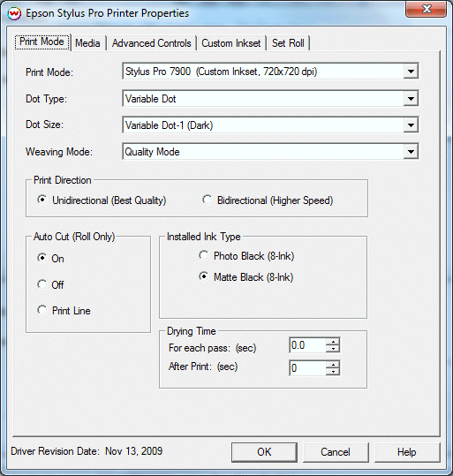Open Help for printer properties
Viewport: 453px width, 476px height.
coord(407,452)
